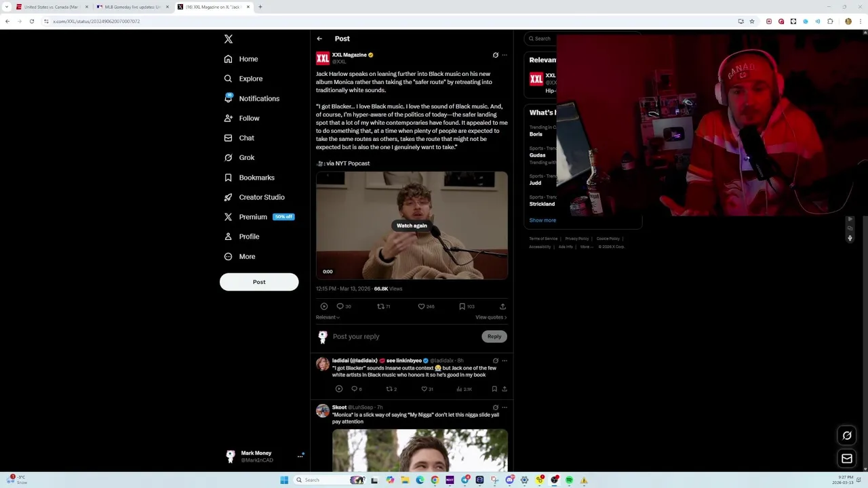Open Skoot's profile avatar
The width and height of the screenshot is (868, 488).
point(323,411)
